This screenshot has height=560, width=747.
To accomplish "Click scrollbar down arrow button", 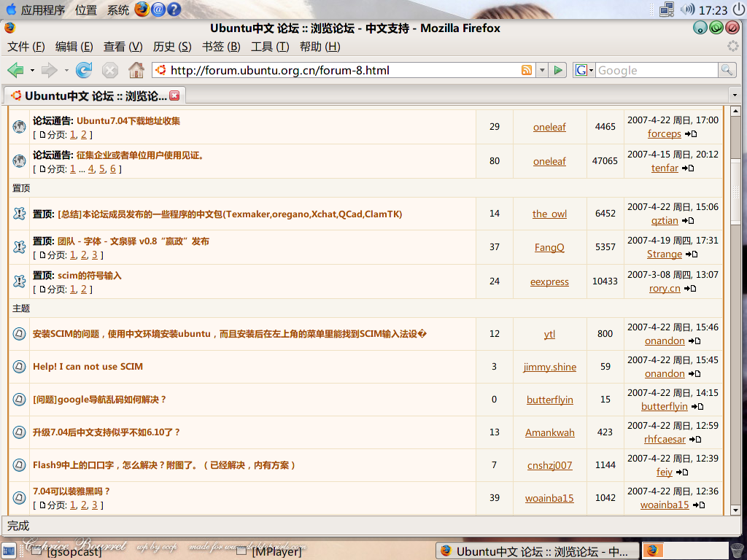I will 735,510.
